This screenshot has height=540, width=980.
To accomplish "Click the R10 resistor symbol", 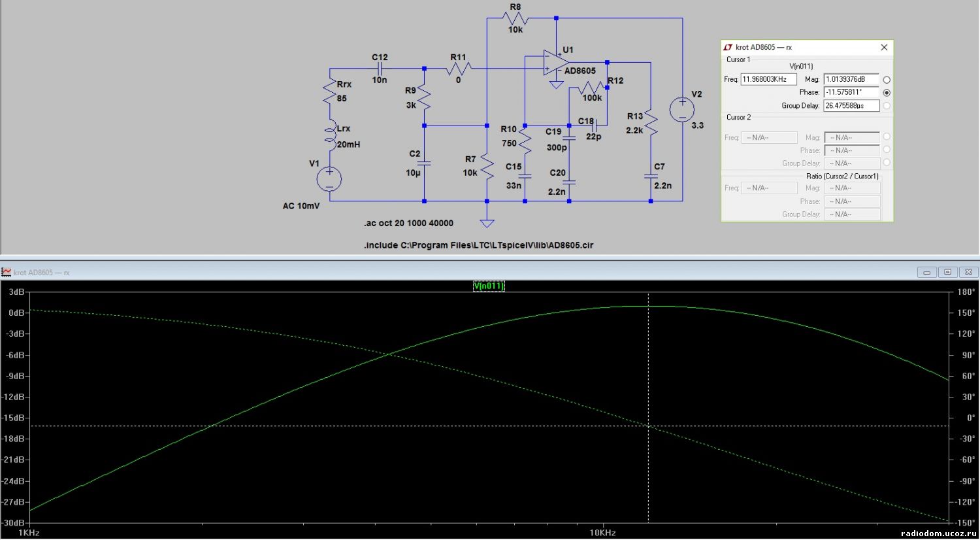I will point(525,140).
